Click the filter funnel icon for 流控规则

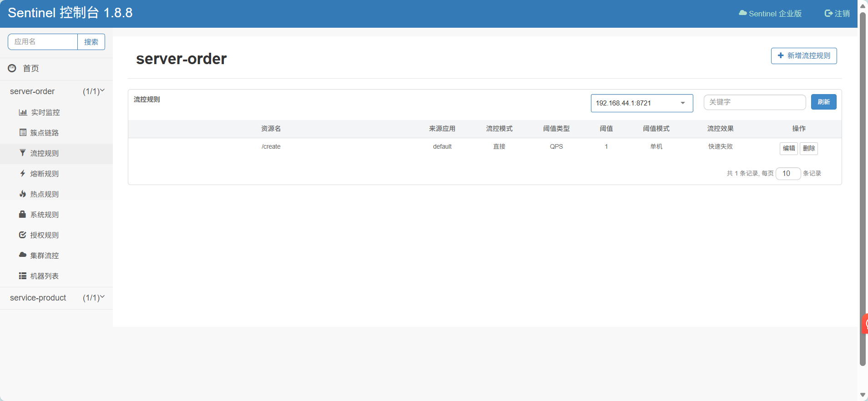pos(23,153)
